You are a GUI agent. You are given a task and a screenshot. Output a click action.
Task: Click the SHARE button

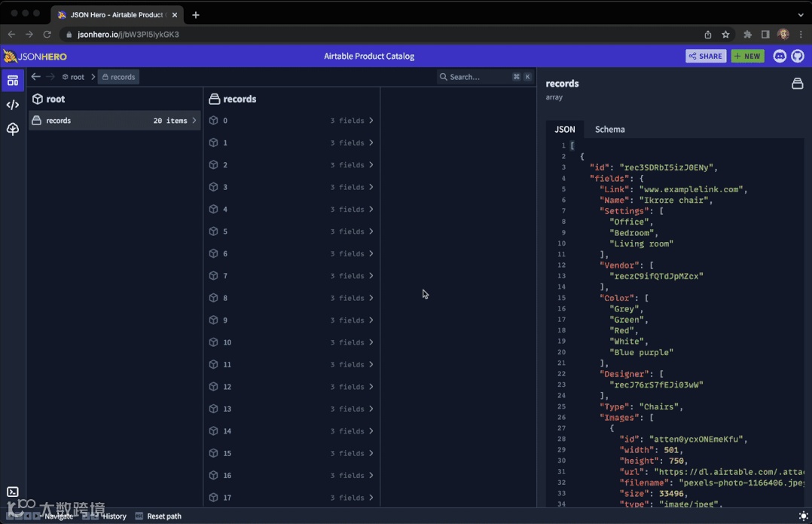[706, 56]
